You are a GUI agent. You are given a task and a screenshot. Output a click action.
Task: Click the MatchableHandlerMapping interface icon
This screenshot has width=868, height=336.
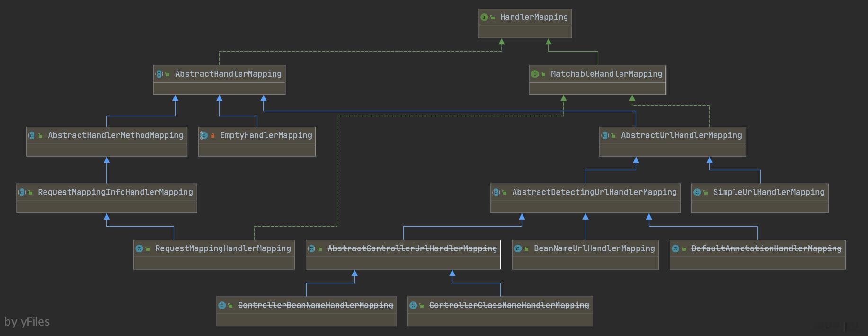click(535, 74)
